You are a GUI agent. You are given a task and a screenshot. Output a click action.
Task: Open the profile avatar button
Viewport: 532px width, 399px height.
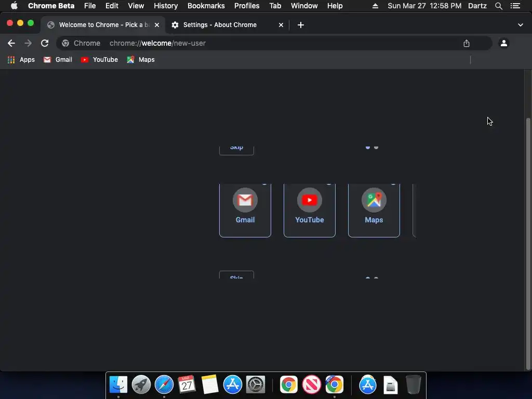point(504,43)
